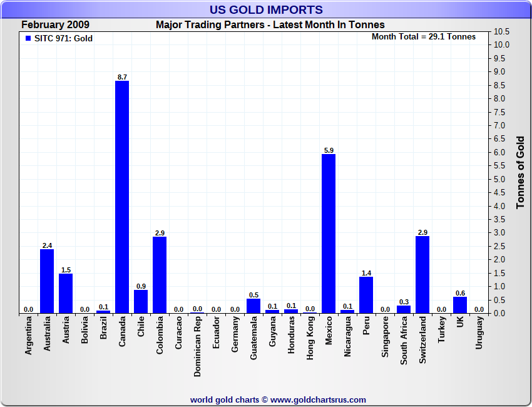Click the '0.3' value above South Africa
This screenshot has height=407, width=532.
click(404, 302)
